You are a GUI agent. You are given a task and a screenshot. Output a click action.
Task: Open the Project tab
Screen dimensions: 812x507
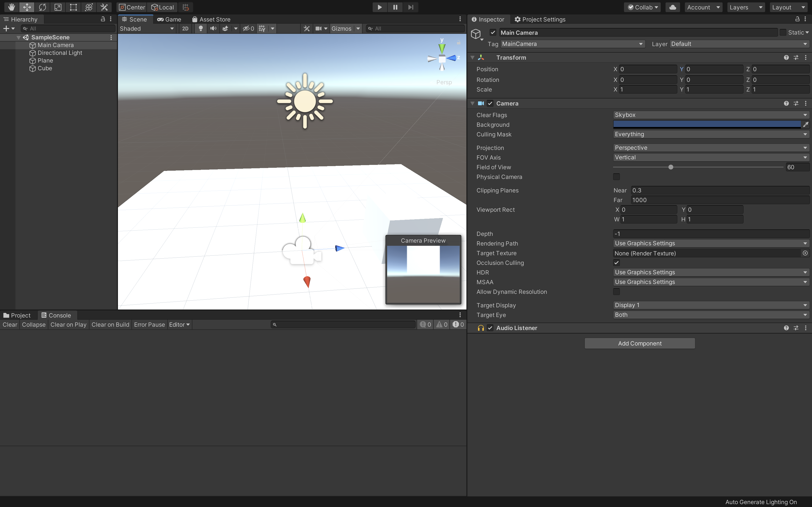coord(17,315)
